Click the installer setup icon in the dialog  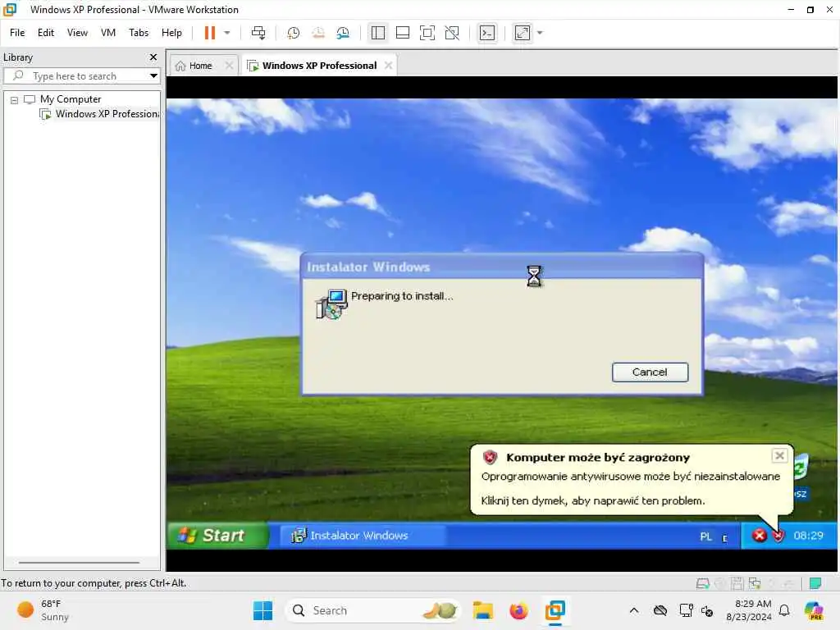pos(331,304)
